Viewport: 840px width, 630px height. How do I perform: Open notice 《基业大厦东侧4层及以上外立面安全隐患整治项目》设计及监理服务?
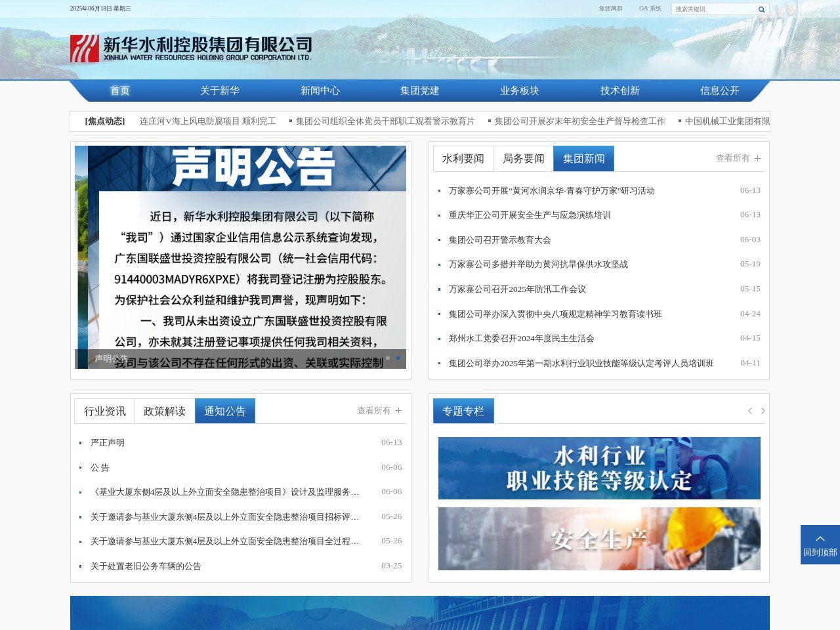225,492
